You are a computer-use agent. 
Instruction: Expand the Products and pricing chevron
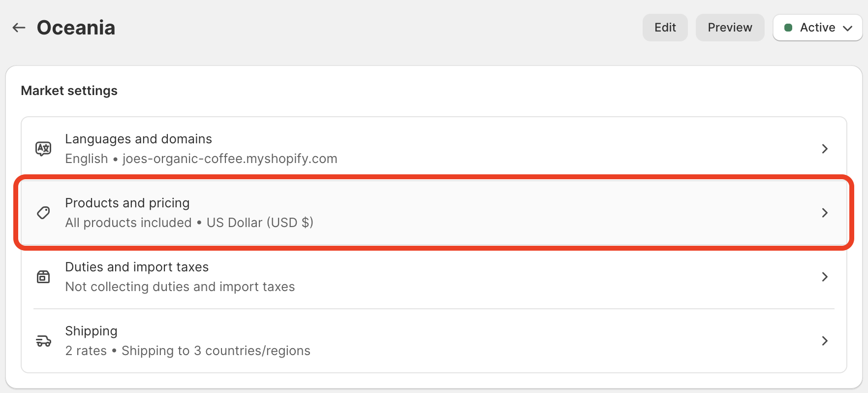825,213
